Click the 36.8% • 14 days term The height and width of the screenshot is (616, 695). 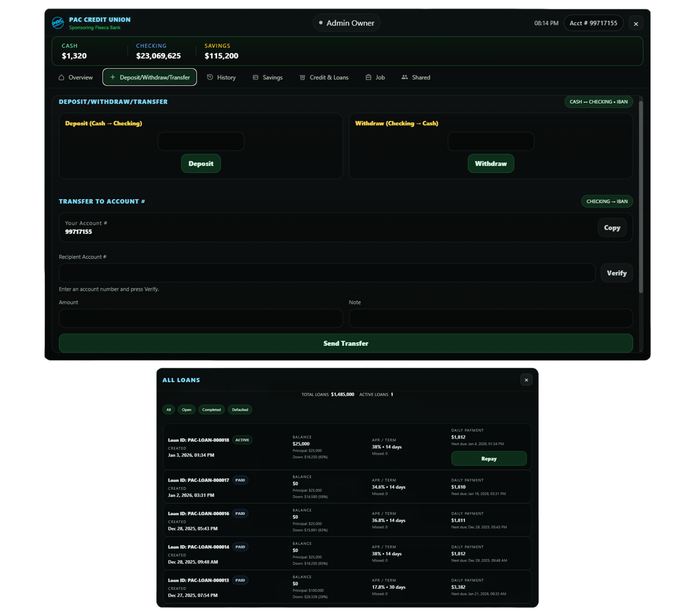click(x=389, y=521)
